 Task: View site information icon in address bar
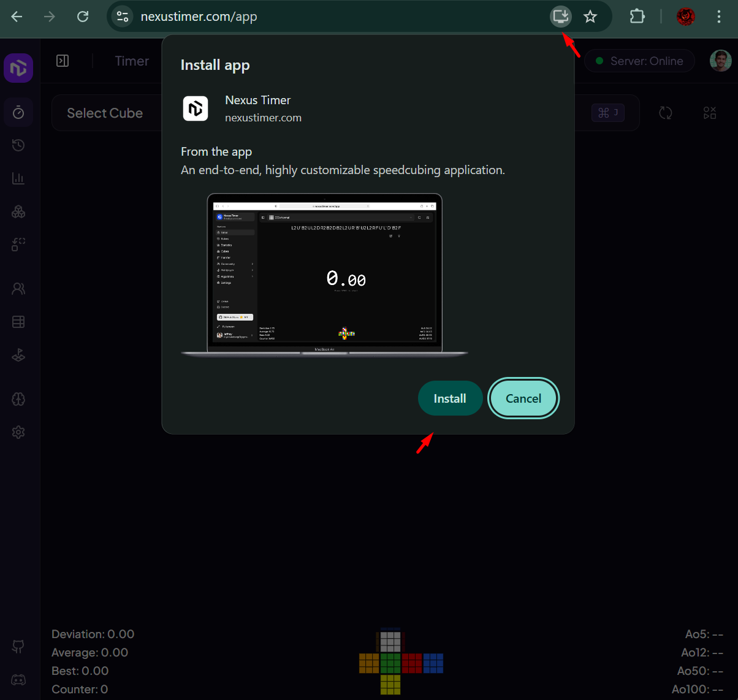pos(123,17)
